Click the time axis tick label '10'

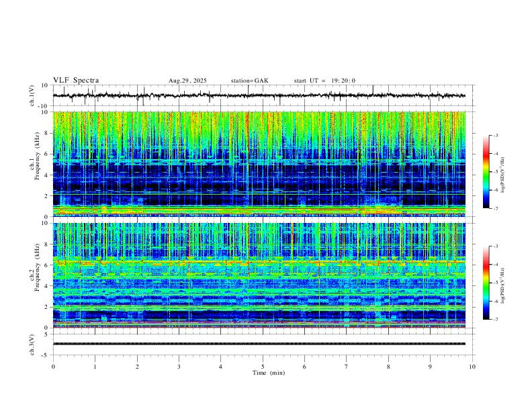(x=472, y=367)
